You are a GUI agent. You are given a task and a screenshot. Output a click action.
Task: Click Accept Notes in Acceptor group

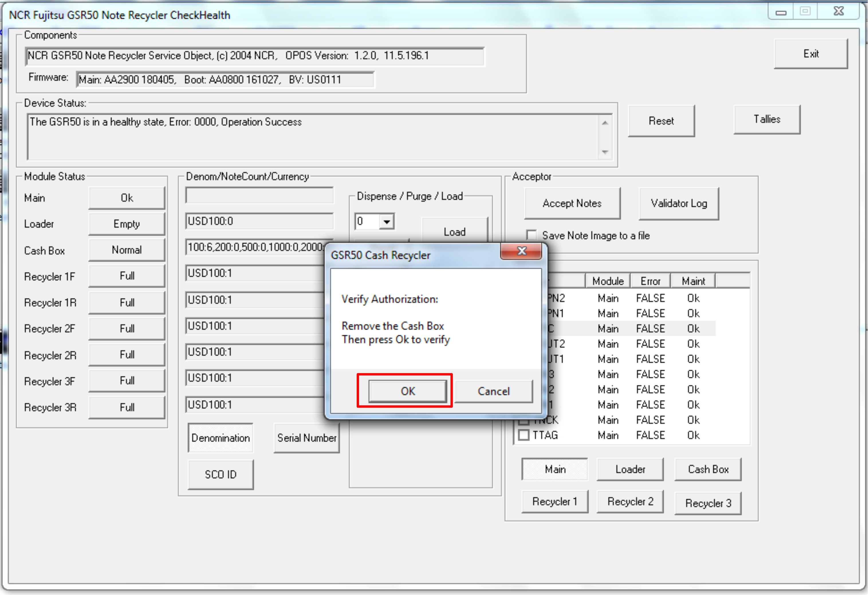tap(572, 203)
